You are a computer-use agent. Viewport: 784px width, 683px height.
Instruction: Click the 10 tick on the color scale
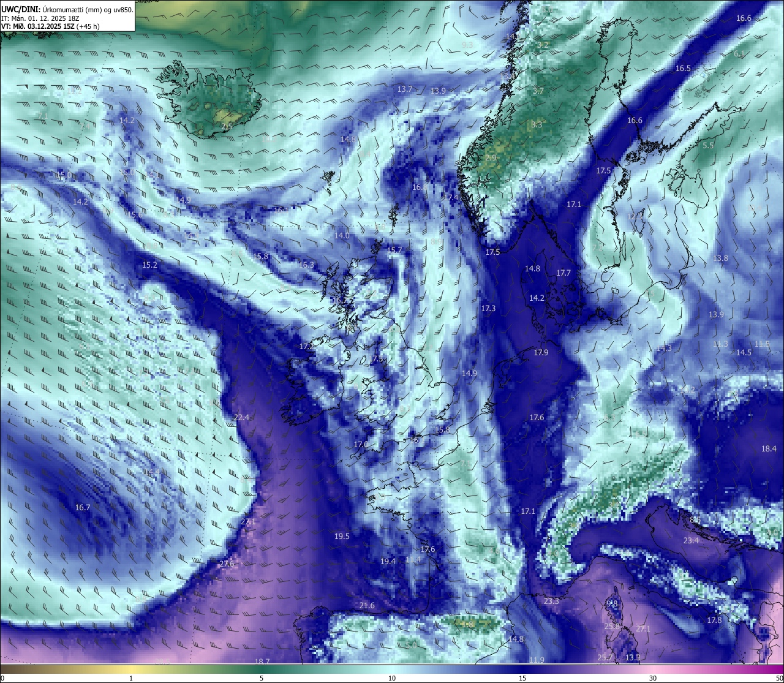click(x=392, y=677)
